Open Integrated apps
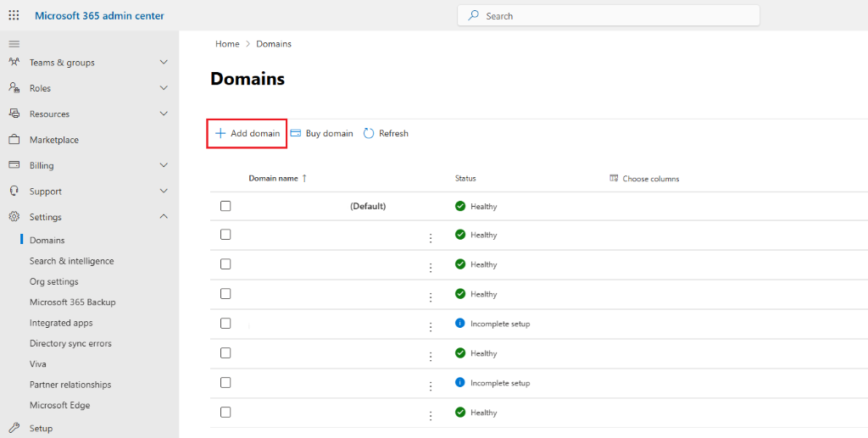 pos(61,323)
